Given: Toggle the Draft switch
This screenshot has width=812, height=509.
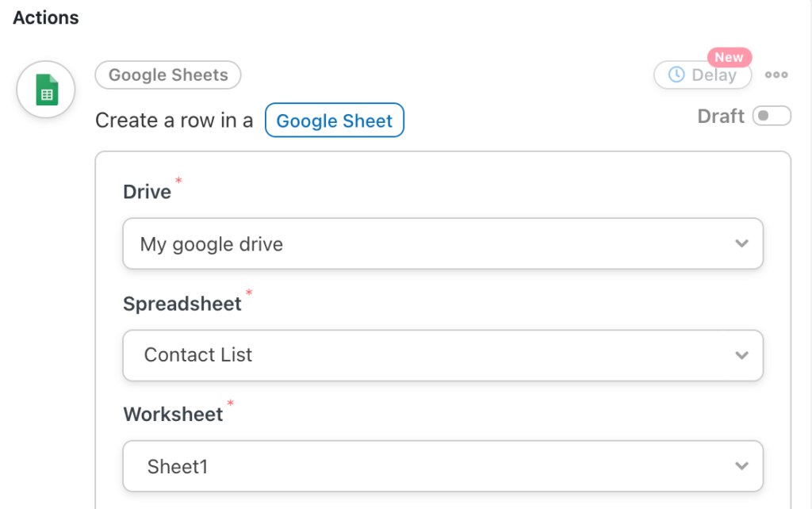Looking at the screenshot, I should [x=772, y=117].
